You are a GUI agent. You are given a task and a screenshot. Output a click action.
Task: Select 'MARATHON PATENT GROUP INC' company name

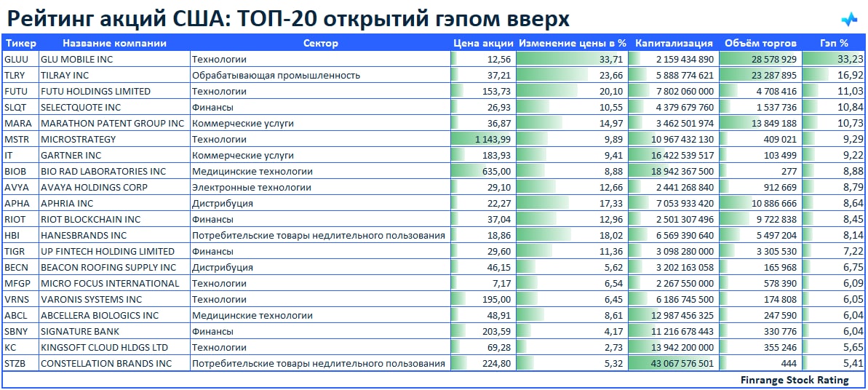[112, 124]
